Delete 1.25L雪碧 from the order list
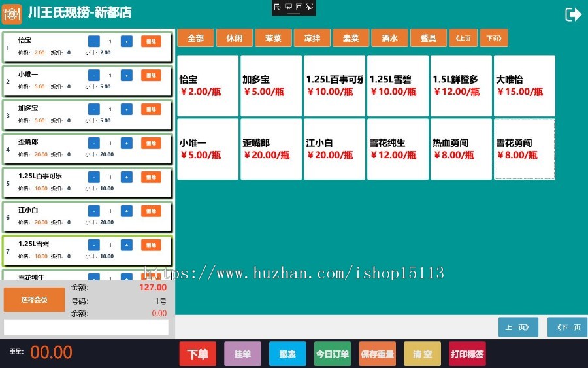 pos(151,245)
